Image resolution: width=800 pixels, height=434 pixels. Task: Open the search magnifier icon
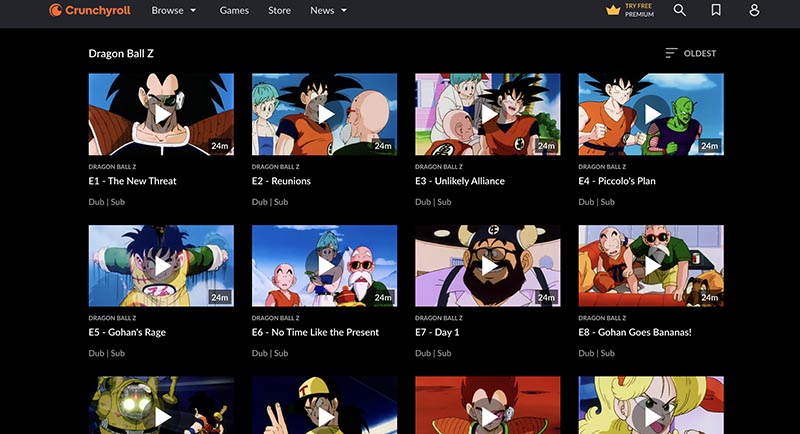[679, 10]
